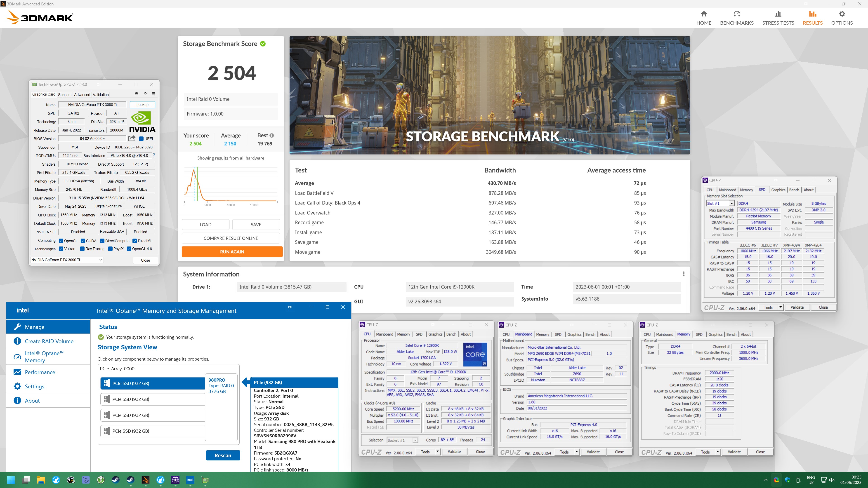
Task: Select the highlighted PCIe SSD (932 GB) disk
Action: [x=153, y=383]
